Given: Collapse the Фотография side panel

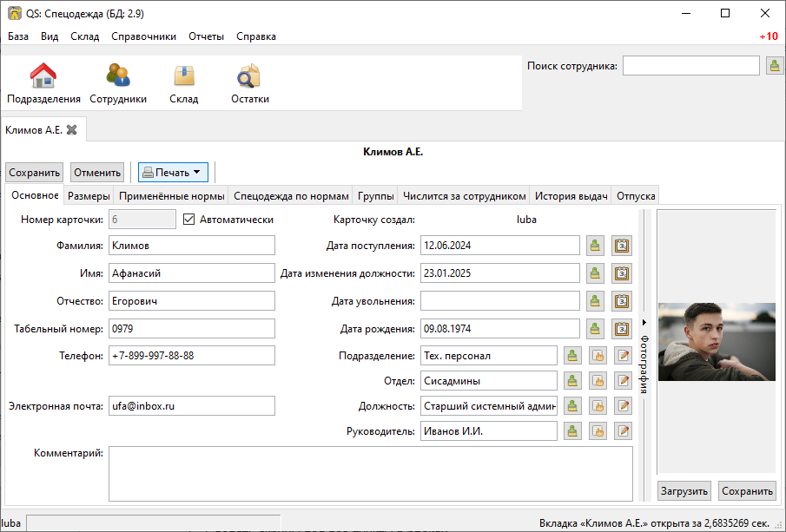Looking at the screenshot, I should point(644,356).
